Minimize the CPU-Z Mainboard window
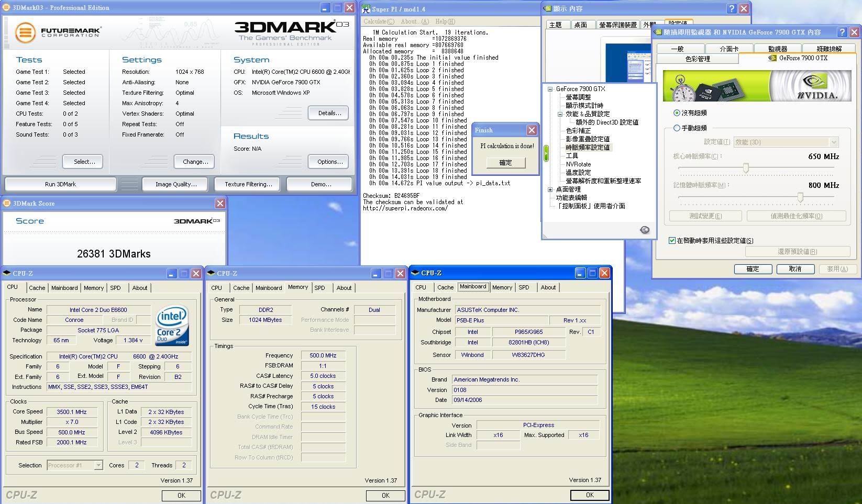The width and height of the screenshot is (862, 504). pos(580,273)
